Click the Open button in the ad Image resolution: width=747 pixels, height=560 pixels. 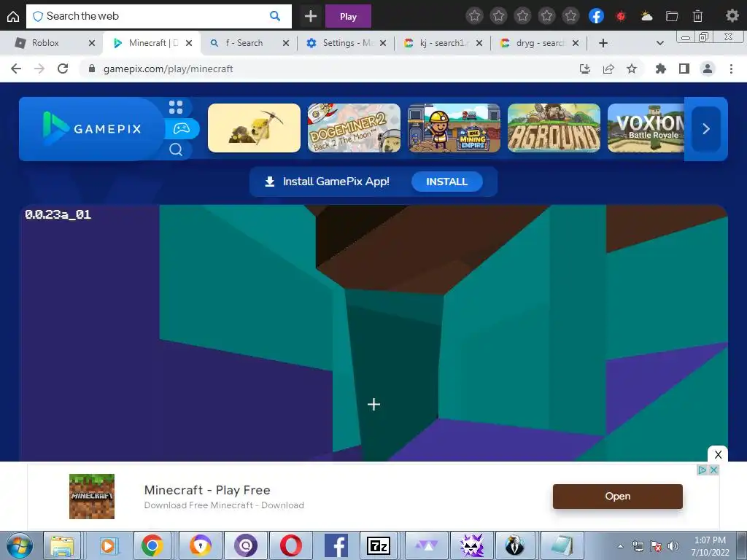[x=617, y=496]
